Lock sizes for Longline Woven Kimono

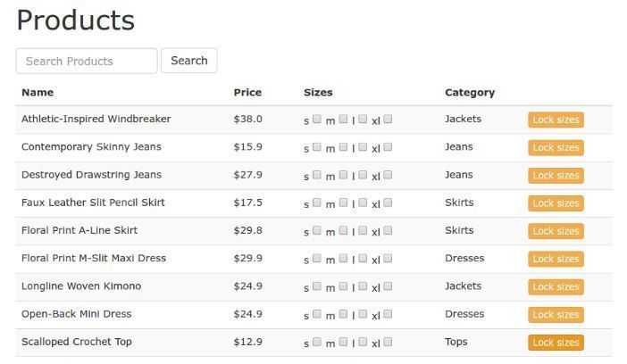tap(556, 287)
